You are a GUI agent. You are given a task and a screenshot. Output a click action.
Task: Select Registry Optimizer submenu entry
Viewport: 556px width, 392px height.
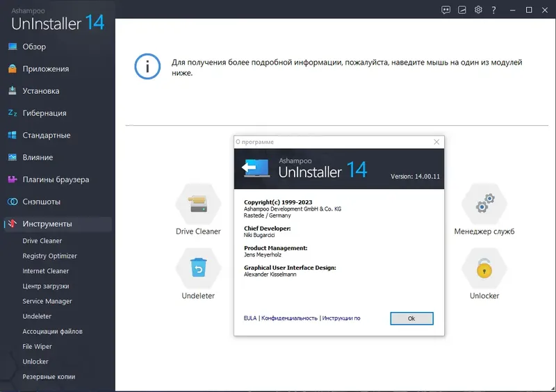[49, 256]
